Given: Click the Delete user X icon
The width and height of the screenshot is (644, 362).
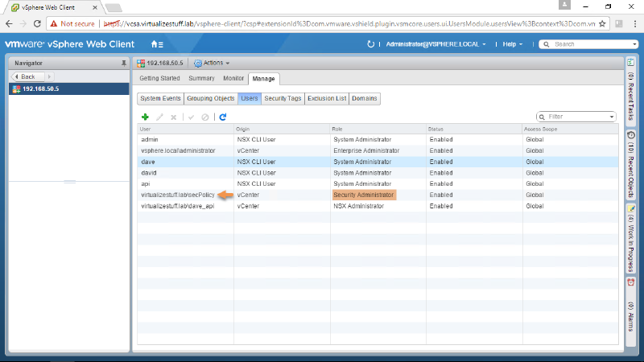Looking at the screenshot, I should [174, 117].
